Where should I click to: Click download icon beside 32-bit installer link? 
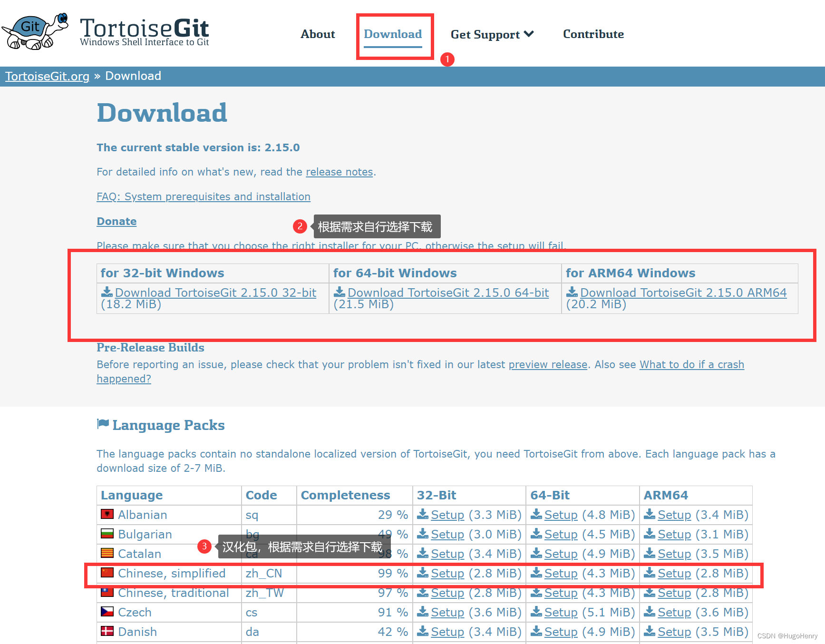click(x=107, y=292)
